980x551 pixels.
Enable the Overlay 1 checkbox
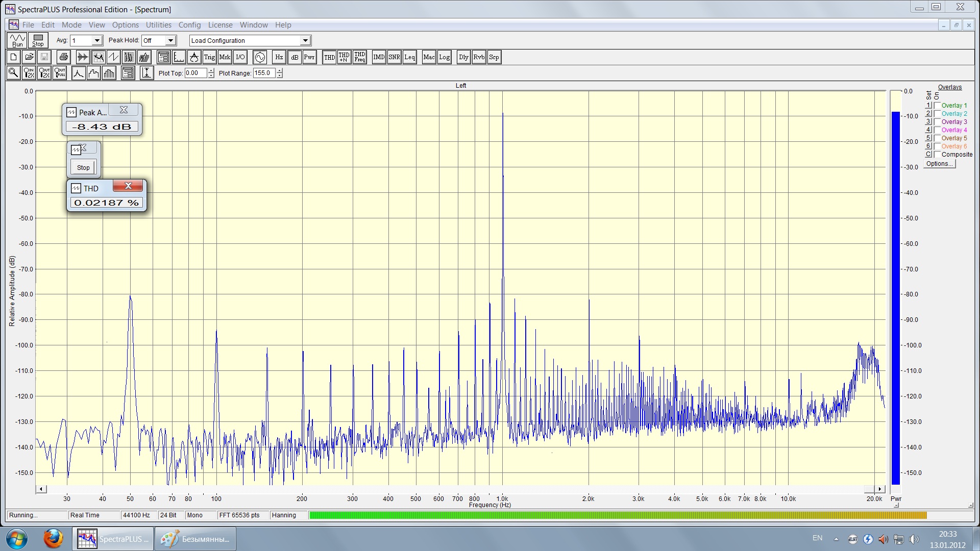937,106
